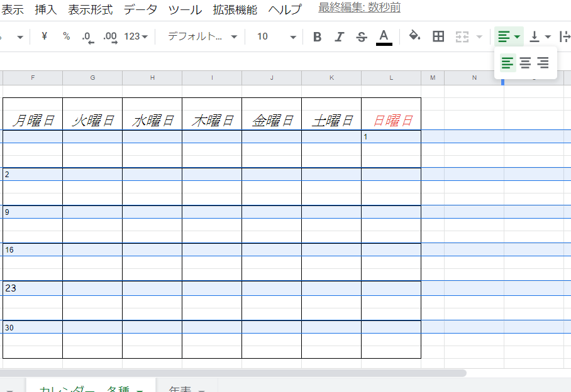This screenshot has width=571, height=392.
Task: Open the データ menu
Action: pyautogui.click(x=141, y=9)
